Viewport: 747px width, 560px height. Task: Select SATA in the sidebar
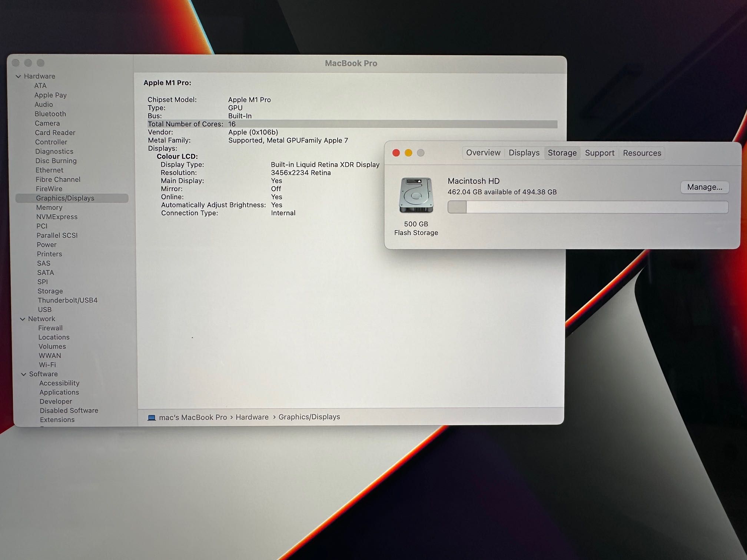click(x=46, y=273)
